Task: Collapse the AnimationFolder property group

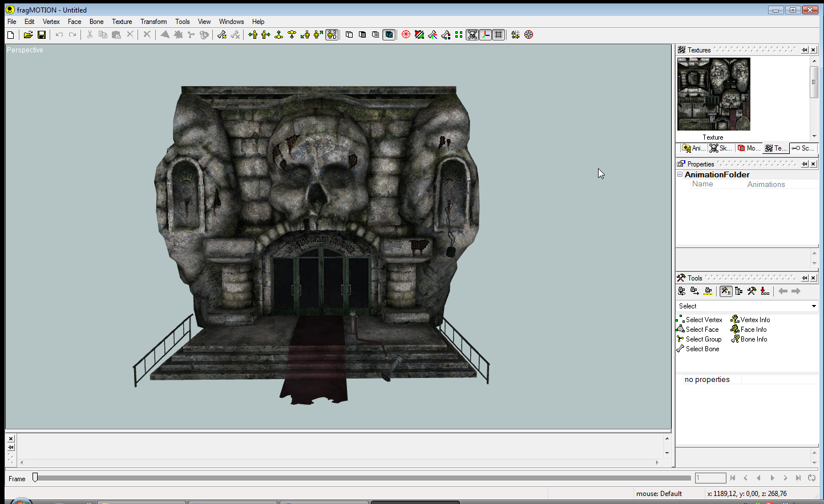Action: (x=680, y=174)
